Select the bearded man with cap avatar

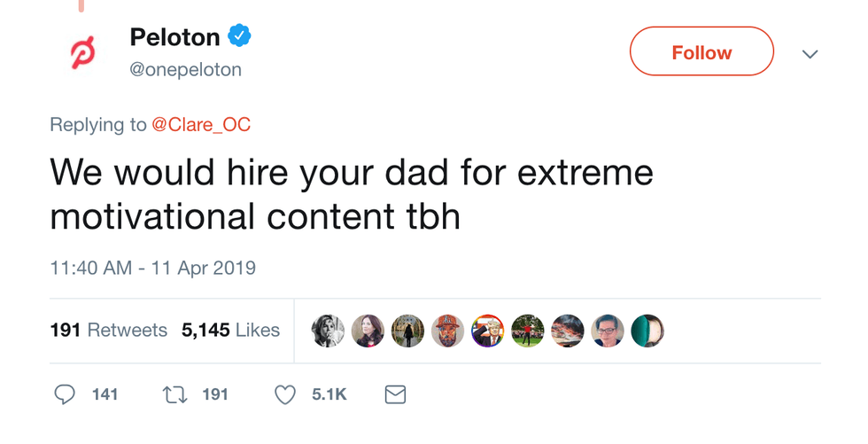pos(447,331)
